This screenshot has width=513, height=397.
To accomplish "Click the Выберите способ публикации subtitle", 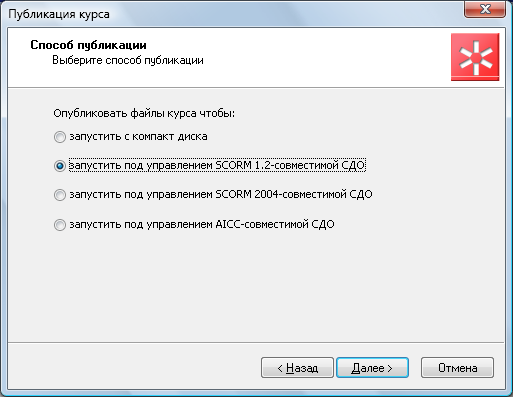I will pyautogui.click(x=128, y=60).
